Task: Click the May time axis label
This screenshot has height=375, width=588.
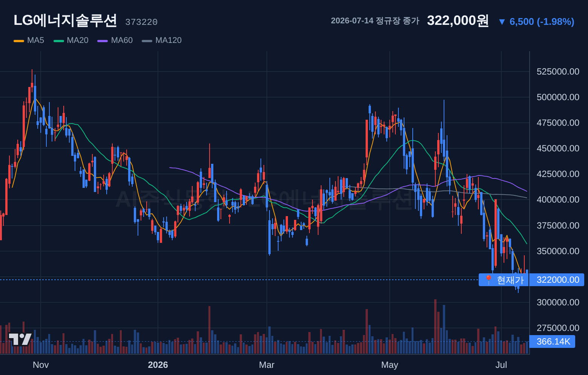Action: (x=390, y=365)
